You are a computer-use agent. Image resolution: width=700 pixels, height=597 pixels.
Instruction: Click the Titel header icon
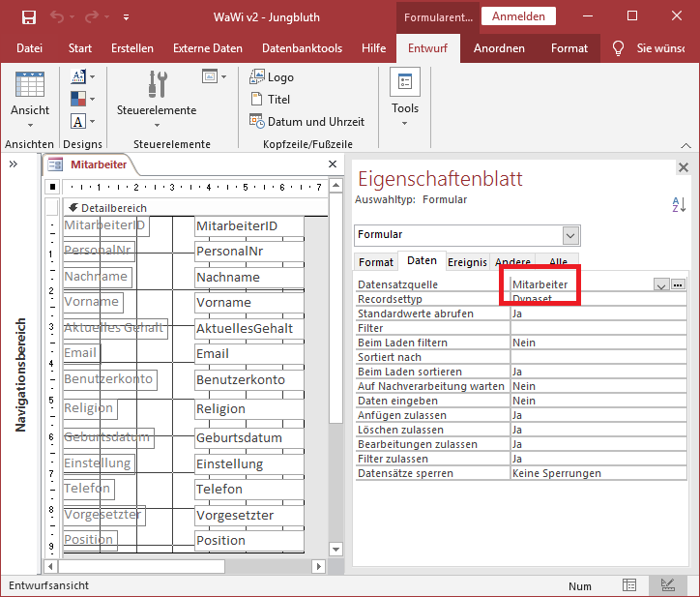pyautogui.click(x=257, y=100)
